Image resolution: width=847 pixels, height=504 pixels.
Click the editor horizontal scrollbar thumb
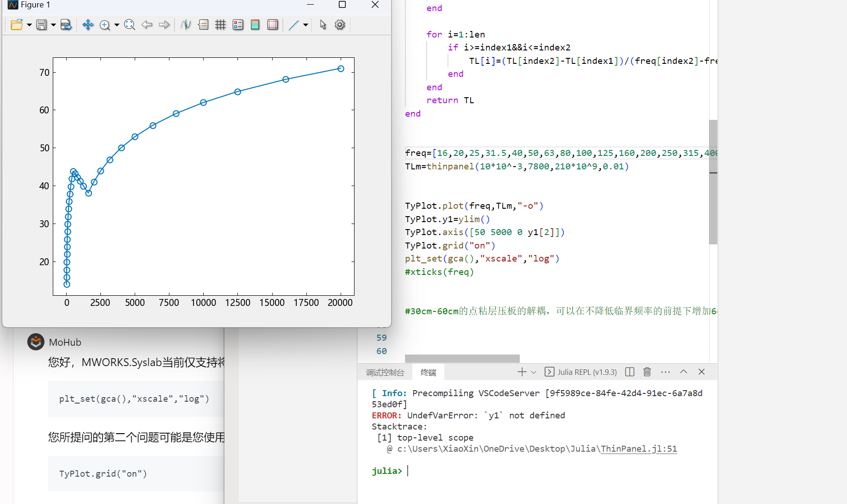[462, 359]
